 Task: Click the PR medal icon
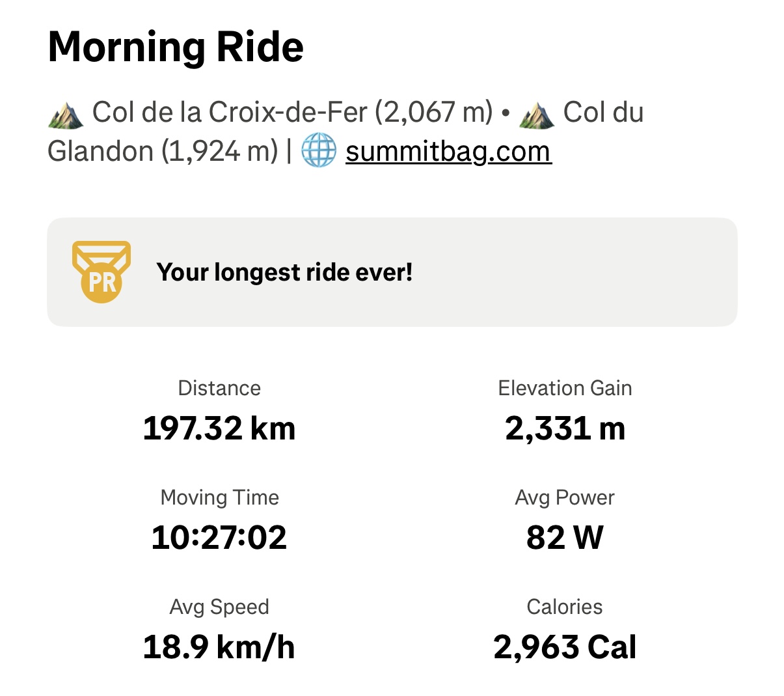(101, 272)
